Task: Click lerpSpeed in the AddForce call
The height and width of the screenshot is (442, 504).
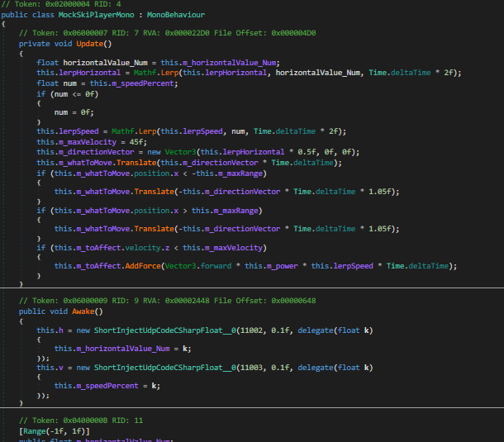Action: point(354,266)
